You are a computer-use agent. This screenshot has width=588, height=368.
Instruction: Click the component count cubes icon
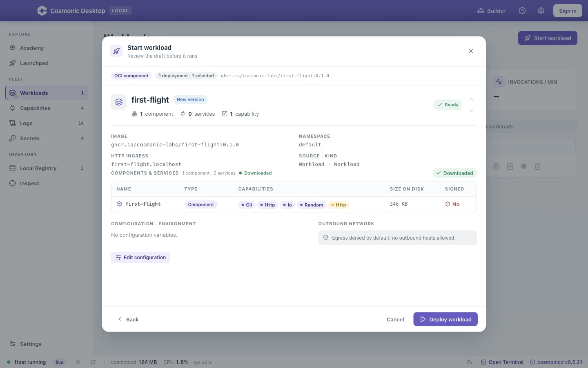click(134, 114)
